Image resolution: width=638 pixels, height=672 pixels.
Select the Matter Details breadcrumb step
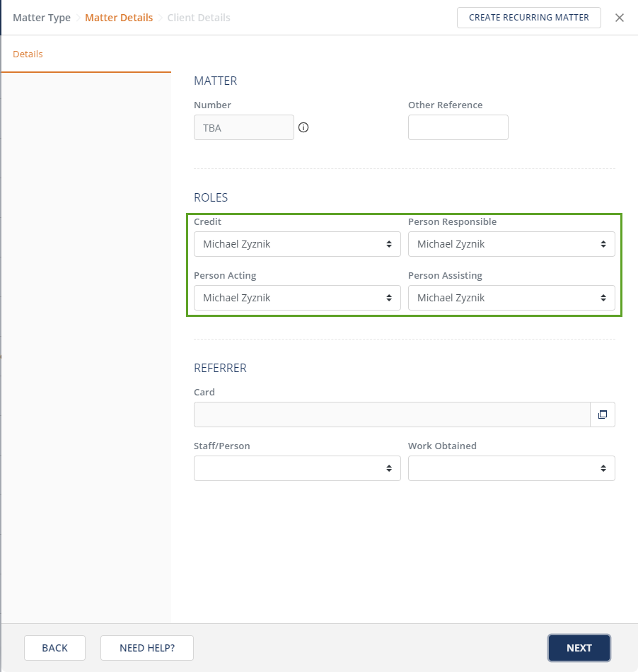pos(119,18)
